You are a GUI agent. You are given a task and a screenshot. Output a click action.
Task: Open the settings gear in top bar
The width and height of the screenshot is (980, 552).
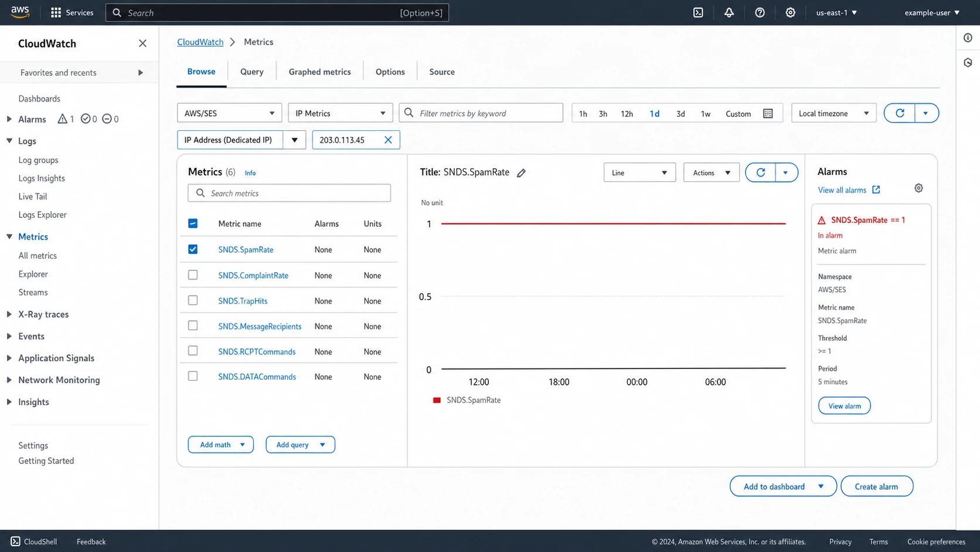click(x=790, y=12)
